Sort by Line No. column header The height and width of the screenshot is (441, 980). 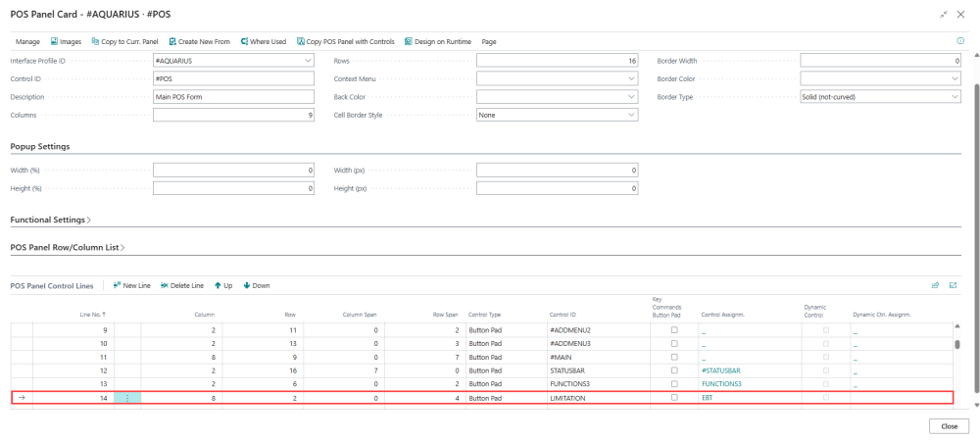tap(93, 315)
